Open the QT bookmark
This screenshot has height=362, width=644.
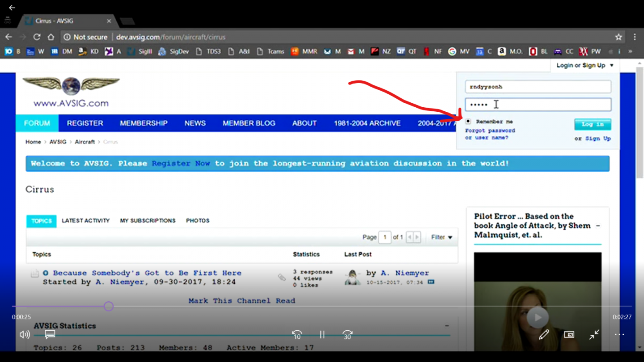click(x=407, y=51)
